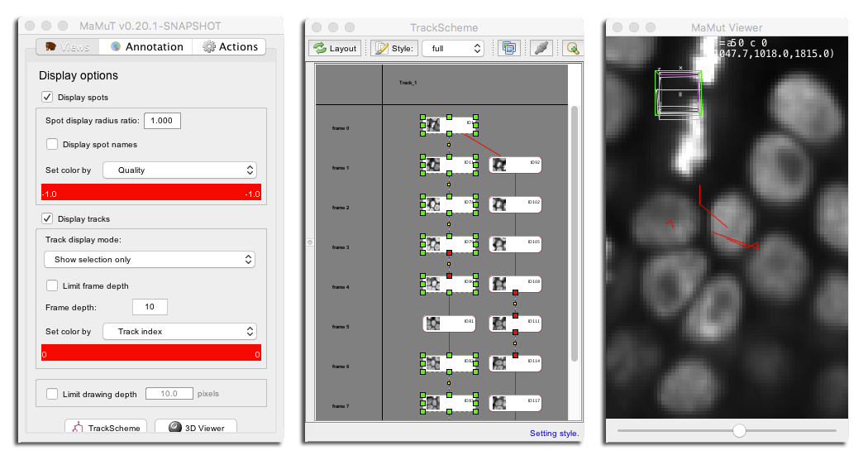
Task: Open the spot color 'Quality' dropdown
Action: tap(180, 170)
